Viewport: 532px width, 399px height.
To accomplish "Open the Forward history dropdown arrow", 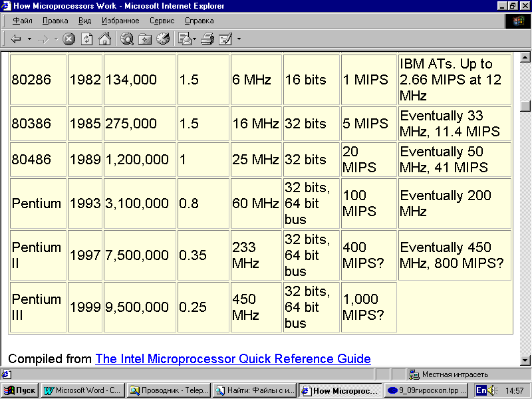I will pyautogui.click(x=57, y=39).
